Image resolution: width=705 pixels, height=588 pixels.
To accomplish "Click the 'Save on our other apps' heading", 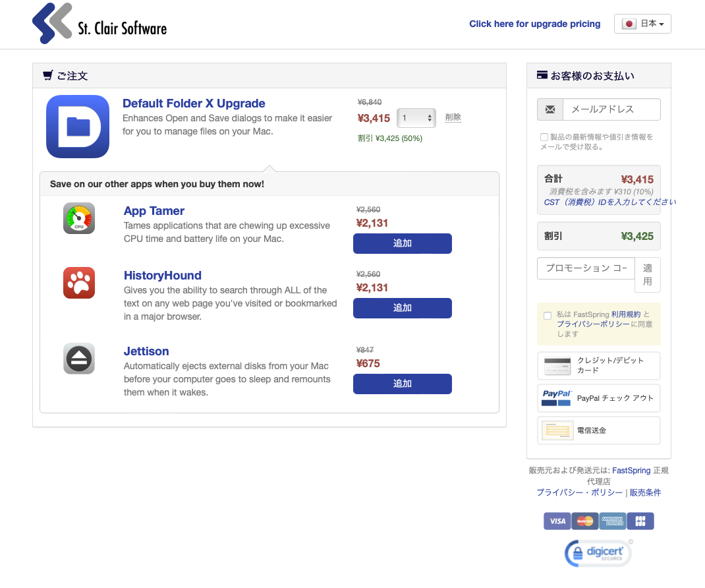I will click(x=157, y=184).
